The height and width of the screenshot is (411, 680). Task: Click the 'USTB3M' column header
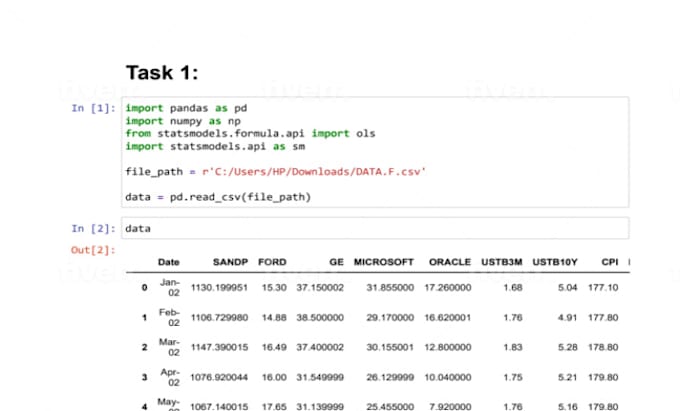(502, 262)
